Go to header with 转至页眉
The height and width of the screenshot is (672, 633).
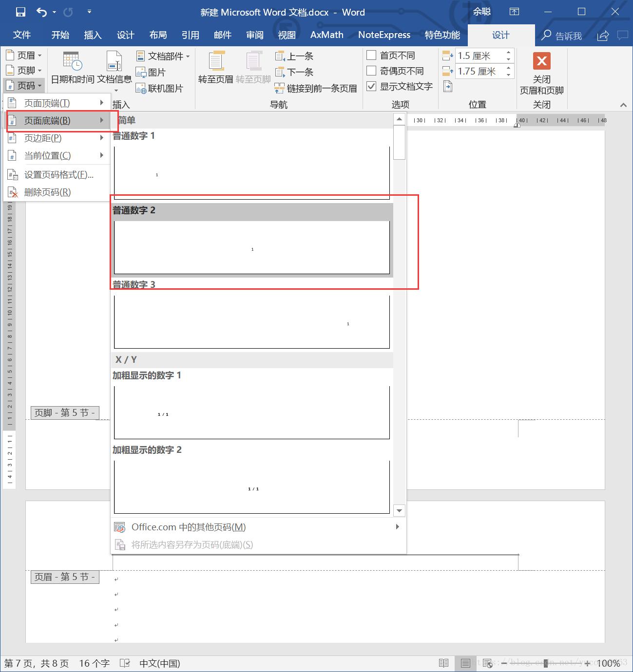pos(216,68)
